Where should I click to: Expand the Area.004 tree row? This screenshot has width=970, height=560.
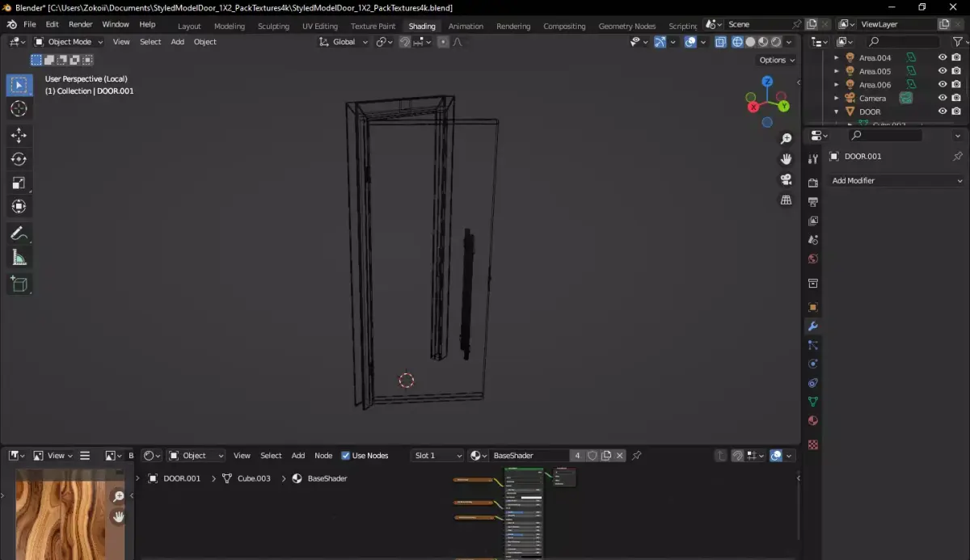[837, 57]
